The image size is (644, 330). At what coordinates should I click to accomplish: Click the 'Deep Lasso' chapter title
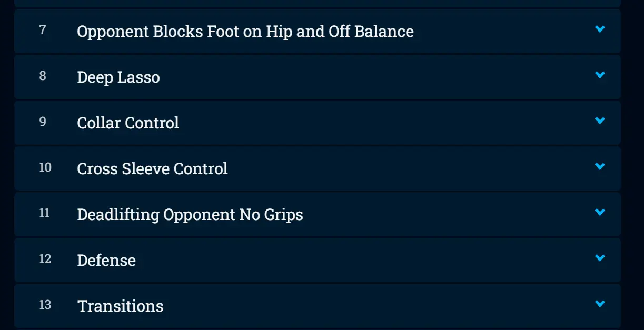[x=118, y=77]
